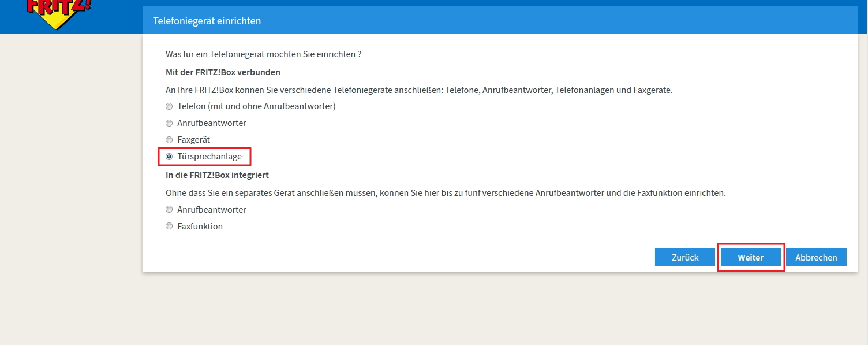Click the Faxfunktion label text
The height and width of the screenshot is (345, 868).
tap(200, 227)
